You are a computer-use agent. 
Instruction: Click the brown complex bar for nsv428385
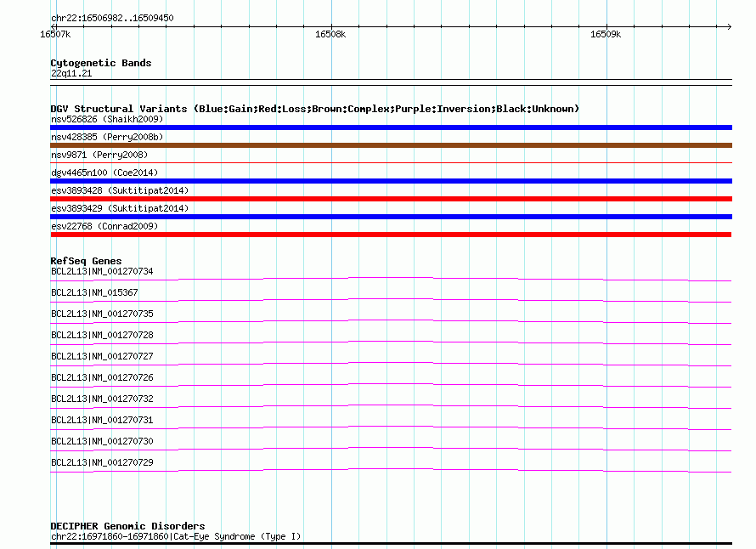[391, 145]
